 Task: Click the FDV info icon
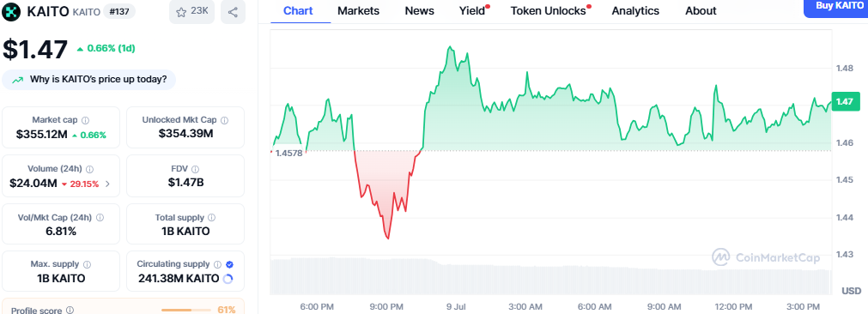tap(195, 169)
